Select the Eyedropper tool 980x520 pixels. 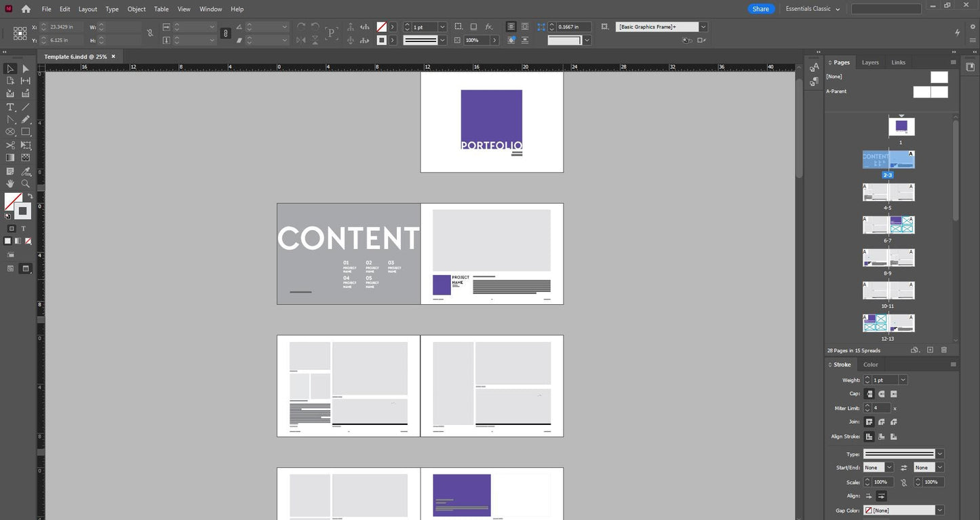(26, 171)
